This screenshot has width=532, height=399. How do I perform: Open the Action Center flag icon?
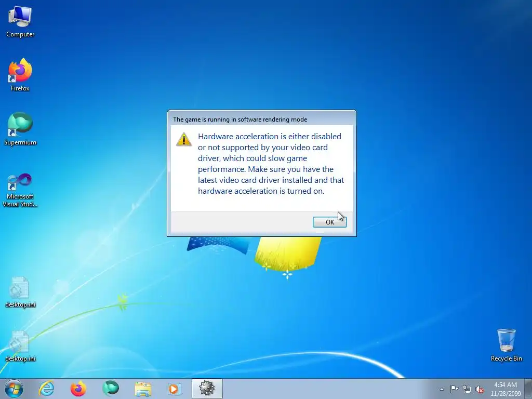(x=454, y=389)
